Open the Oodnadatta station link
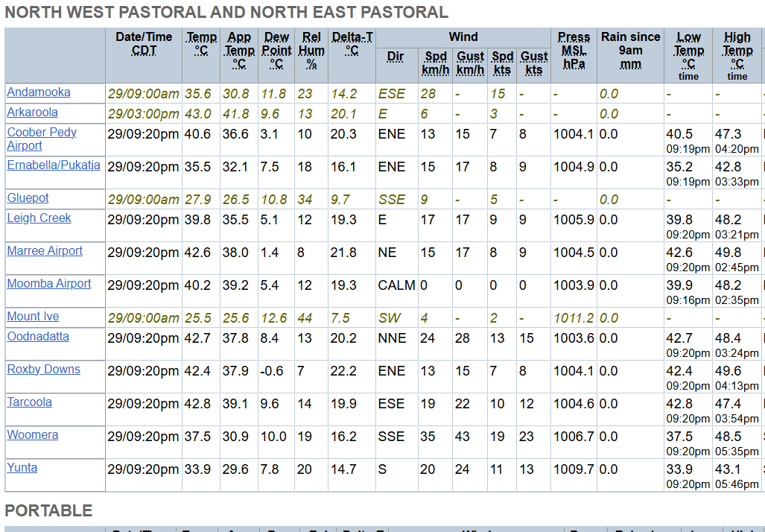This screenshot has width=765, height=532. (x=38, y=337)
